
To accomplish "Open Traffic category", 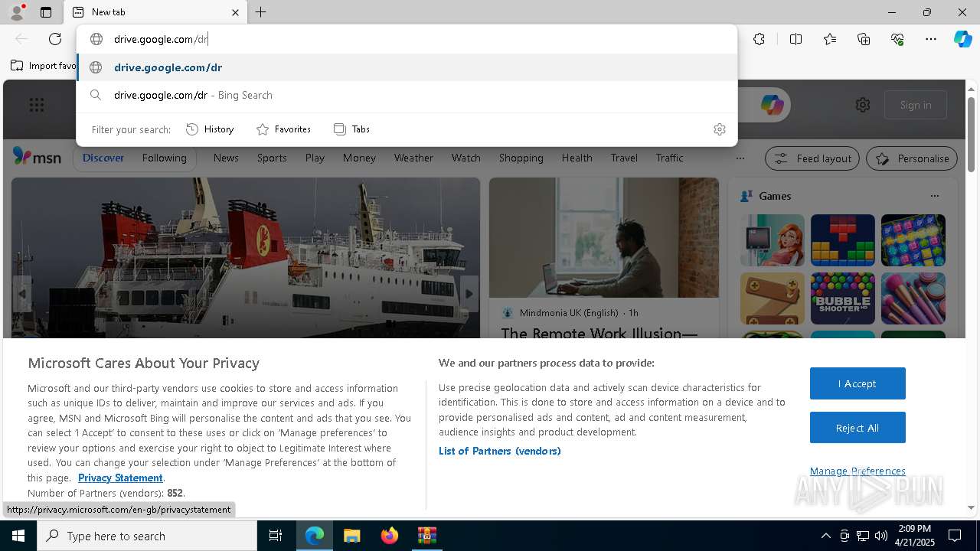I will point(669,158).
